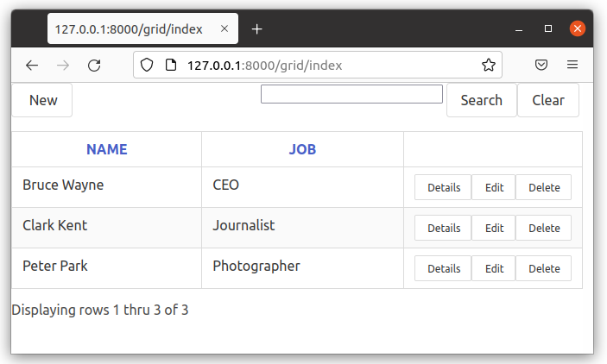Viewport: 607px width, 364px height.
Task: Open the Pocket save icon
Action: pos(541,65)
